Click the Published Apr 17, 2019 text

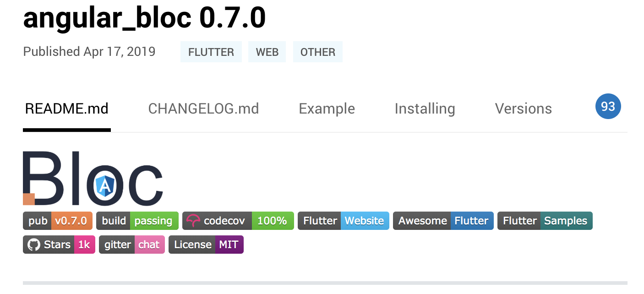tap(89, 52)
